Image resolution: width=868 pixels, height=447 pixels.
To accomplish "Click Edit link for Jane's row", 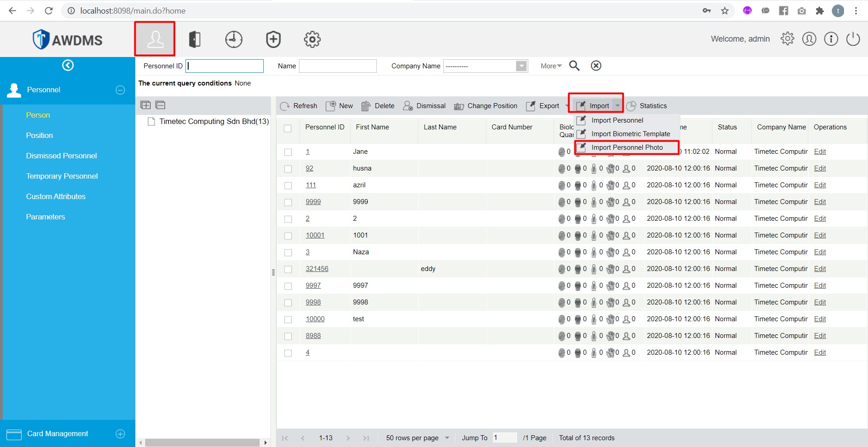I will coord(820,152).
